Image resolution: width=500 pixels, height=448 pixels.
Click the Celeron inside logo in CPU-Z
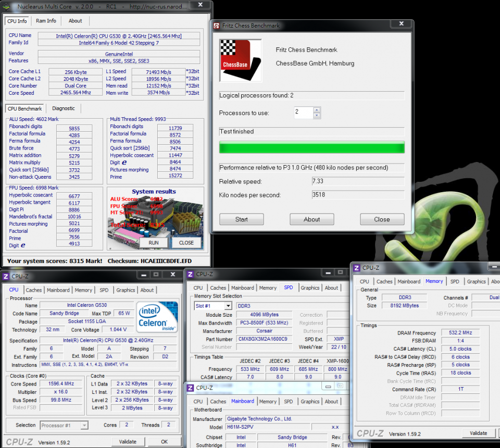click(156, 316)
